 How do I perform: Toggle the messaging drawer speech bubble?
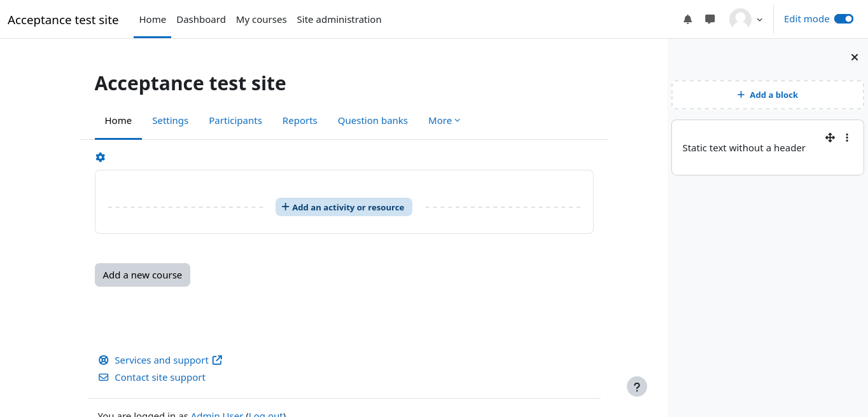710,19
